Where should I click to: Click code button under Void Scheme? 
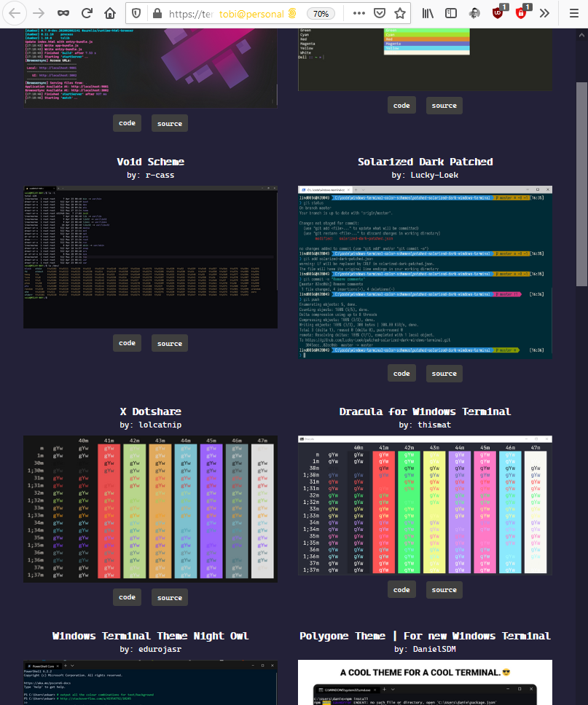coord(127,343)
